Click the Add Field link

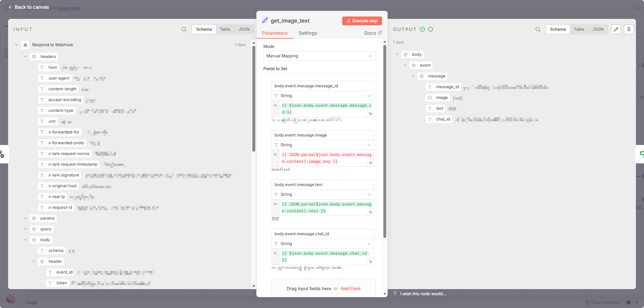pos(350,288)
